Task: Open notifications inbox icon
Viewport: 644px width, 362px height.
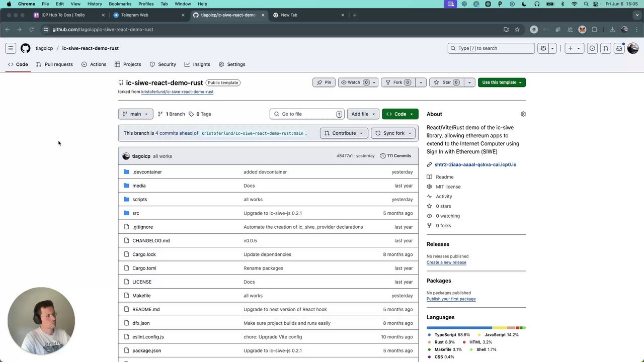Action: click(619, 48)
